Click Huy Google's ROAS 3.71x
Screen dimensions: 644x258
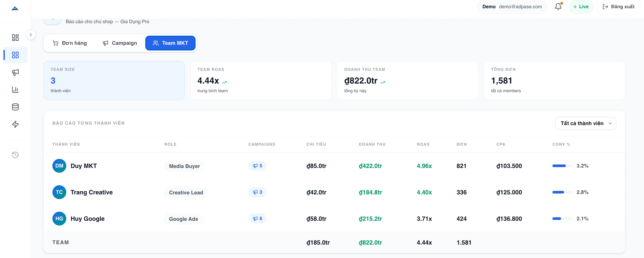(x=424, y=219)
